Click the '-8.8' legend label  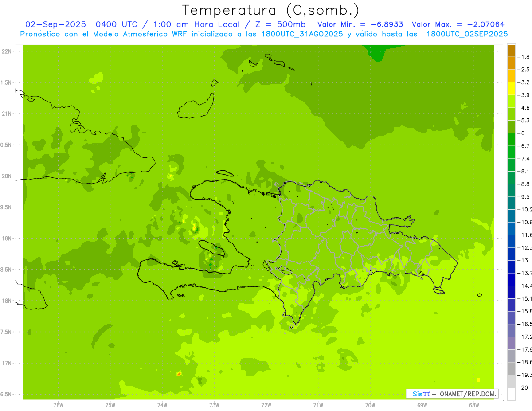524,184
